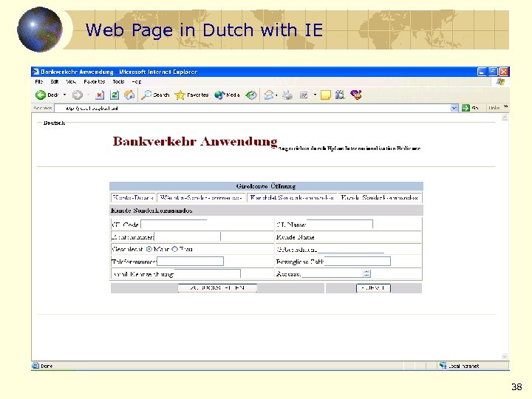This screenshot has width=532, height=399.
Task: Click the purple Messenger toolbar icon
Action: coord(356,95)
